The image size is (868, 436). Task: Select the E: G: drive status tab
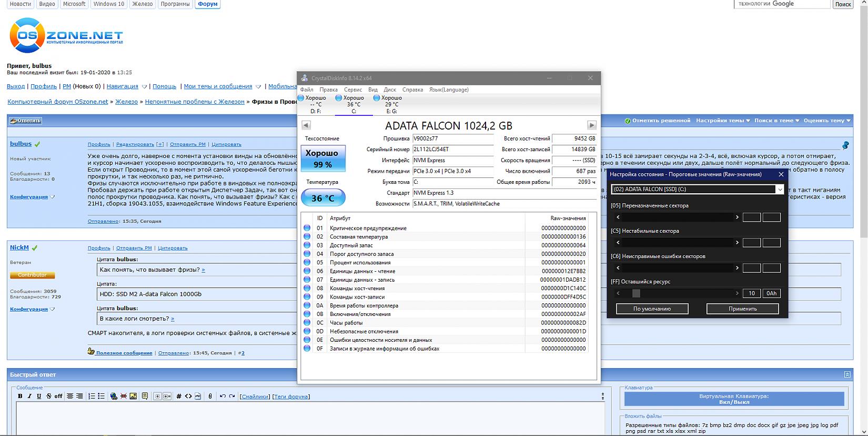[391, 104]
